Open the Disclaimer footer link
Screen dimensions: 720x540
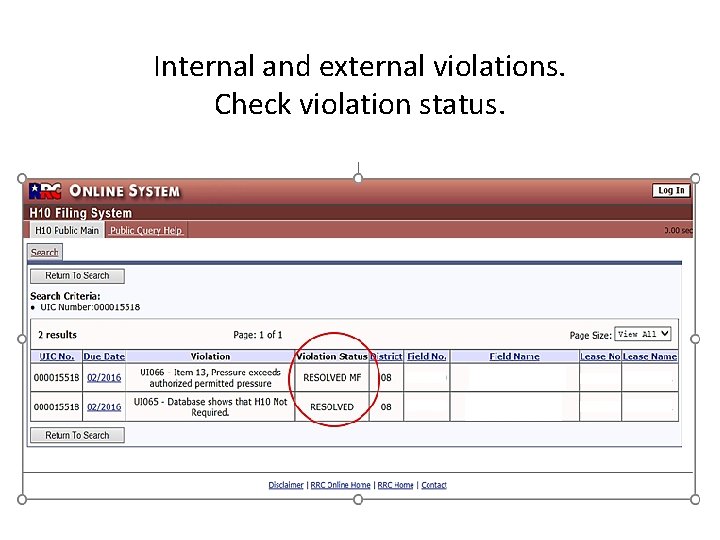[286, 485]
